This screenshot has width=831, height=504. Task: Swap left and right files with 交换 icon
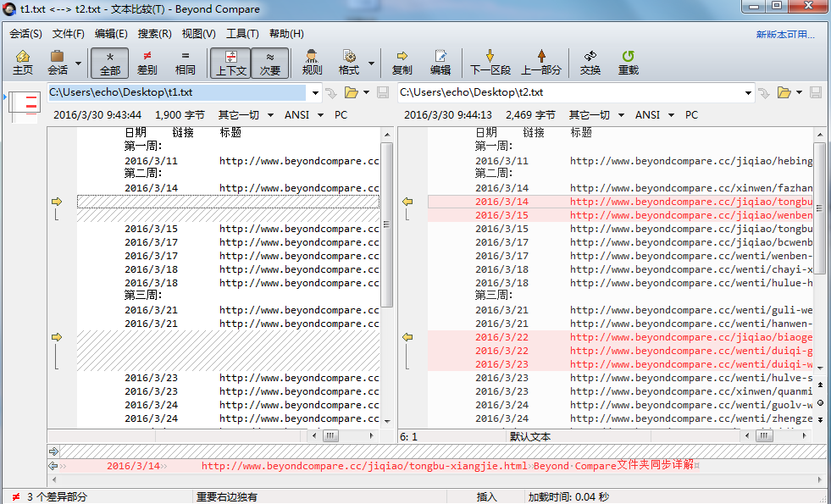pos(590,63)
